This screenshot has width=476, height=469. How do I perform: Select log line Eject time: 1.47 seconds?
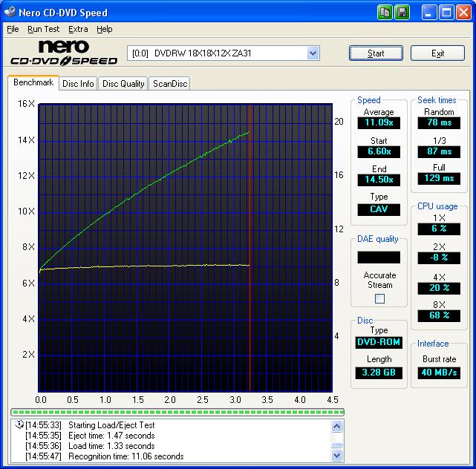tap(111, 436)
